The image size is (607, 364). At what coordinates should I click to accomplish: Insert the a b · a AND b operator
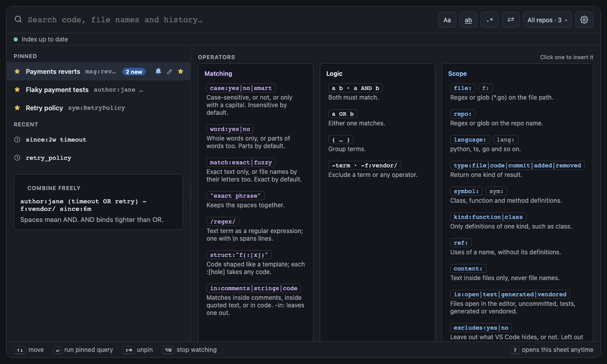(x=356, y=88)
